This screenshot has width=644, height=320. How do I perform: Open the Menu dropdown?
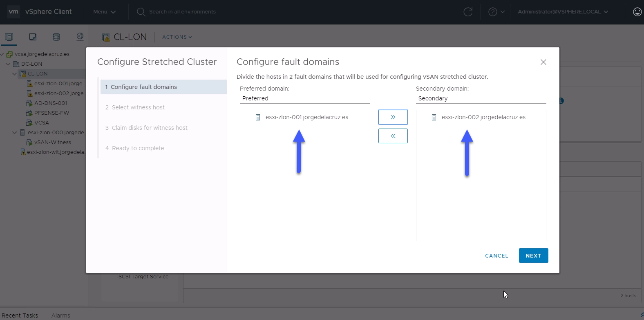pos(104,12)
